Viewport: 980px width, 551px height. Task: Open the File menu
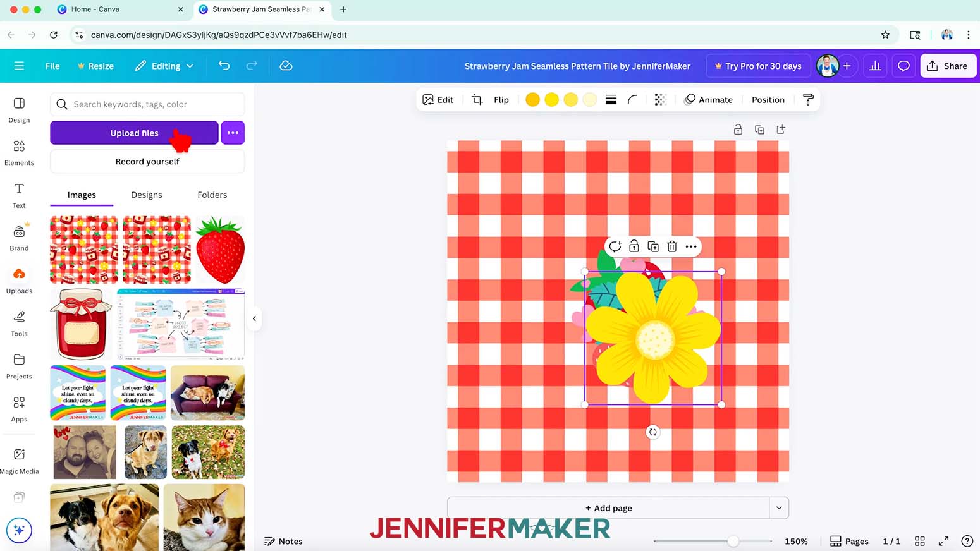point(52,66)
